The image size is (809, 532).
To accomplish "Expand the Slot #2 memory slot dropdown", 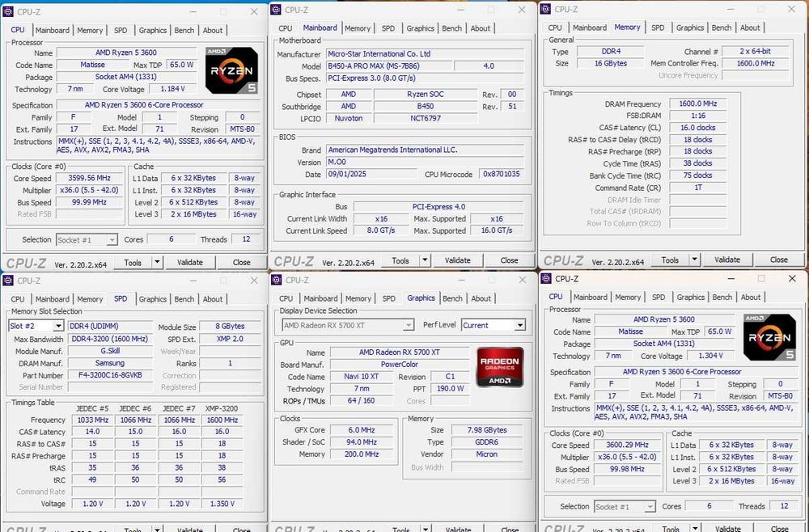I will (x=57, y=326).
